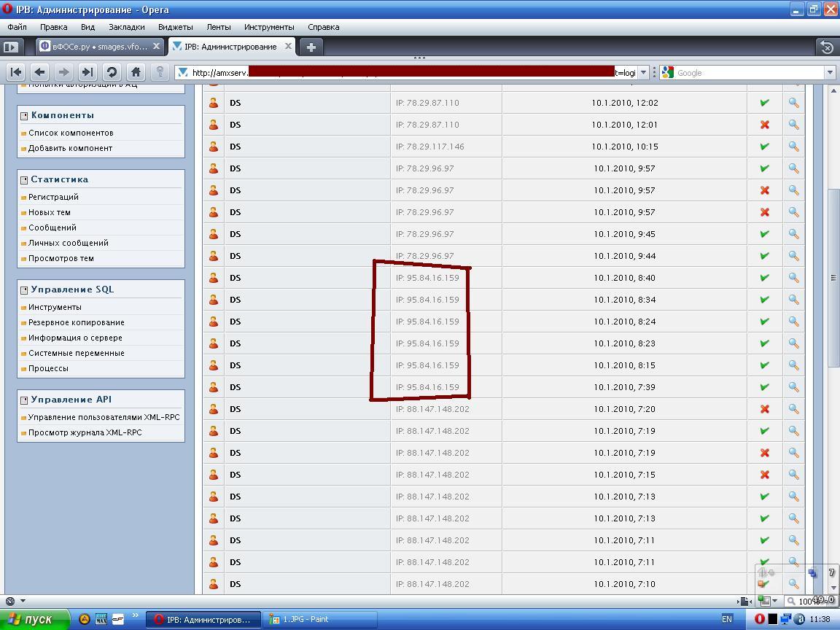Toggle the Opera side panel button
840x630 pixels.
10,47
